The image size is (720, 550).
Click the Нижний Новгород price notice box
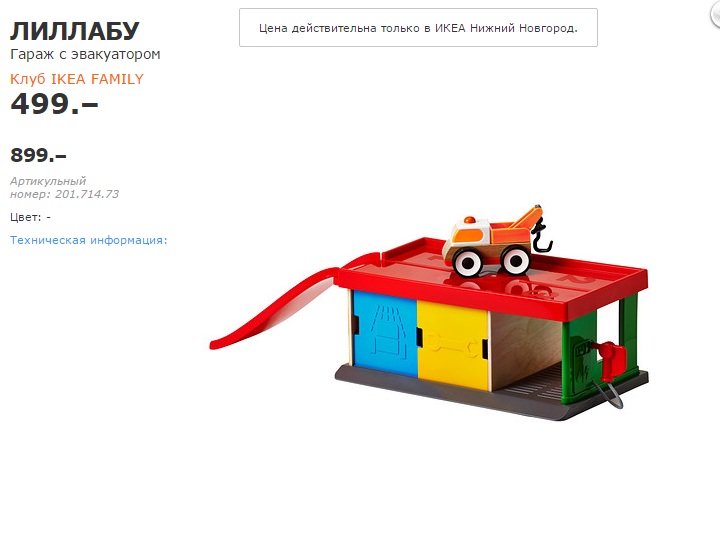(418, 28)
